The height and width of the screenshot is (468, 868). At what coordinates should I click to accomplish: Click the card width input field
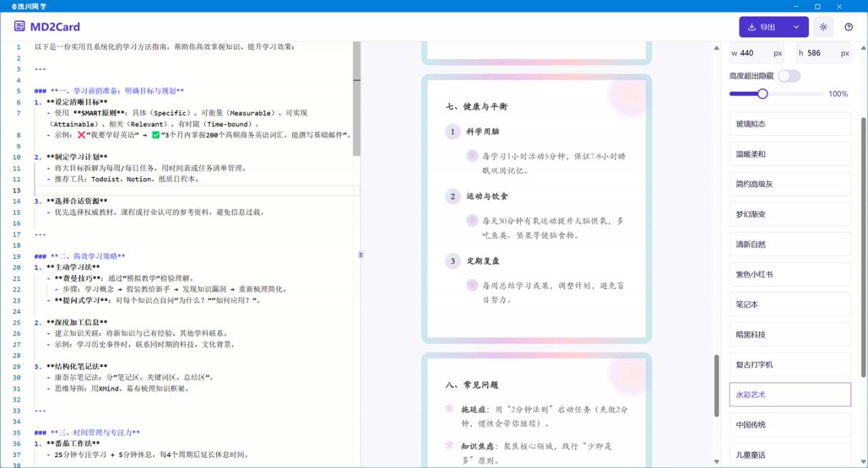coord(756,53)
